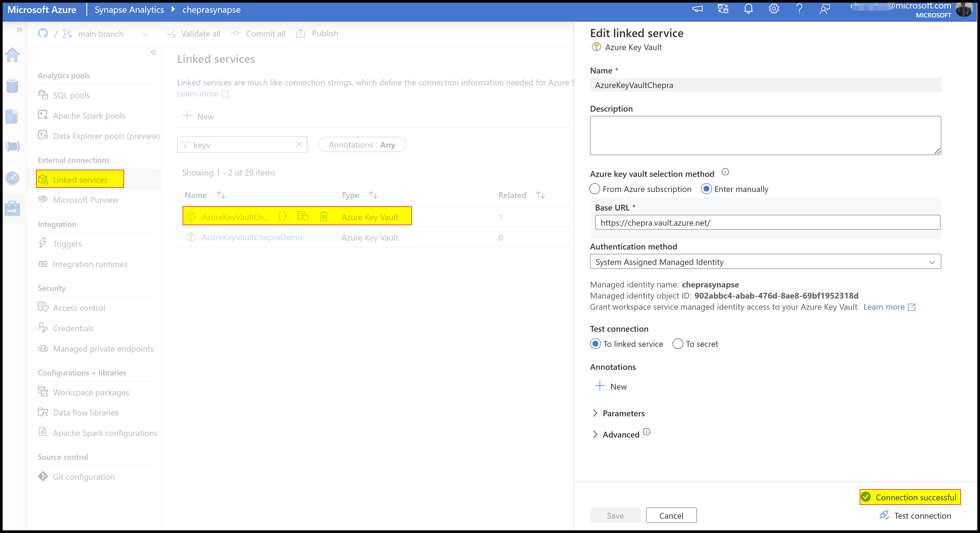The width and height of the screenshot is (980, 533).
Task: Click the Base URL input field
Action: click(767, 222)
